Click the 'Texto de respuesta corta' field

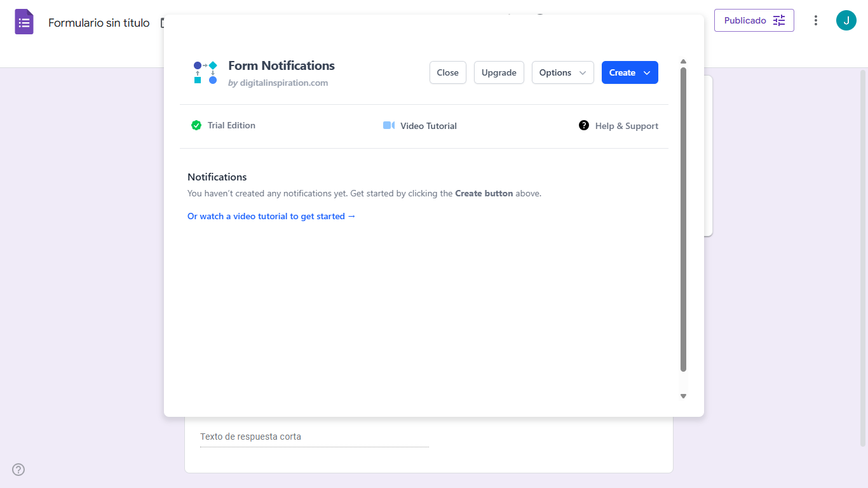315,437
